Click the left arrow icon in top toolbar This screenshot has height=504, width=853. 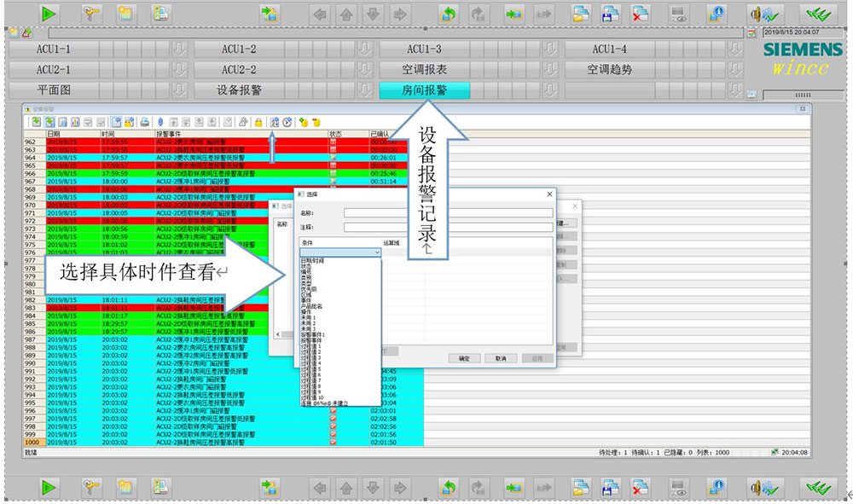[320, 14]
